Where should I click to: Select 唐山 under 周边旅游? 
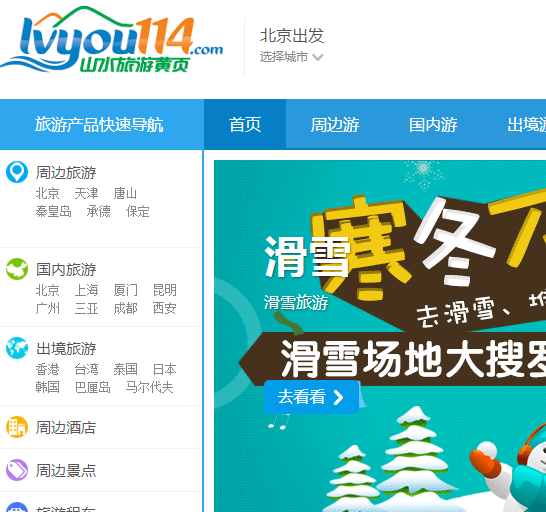pos(125,193)
